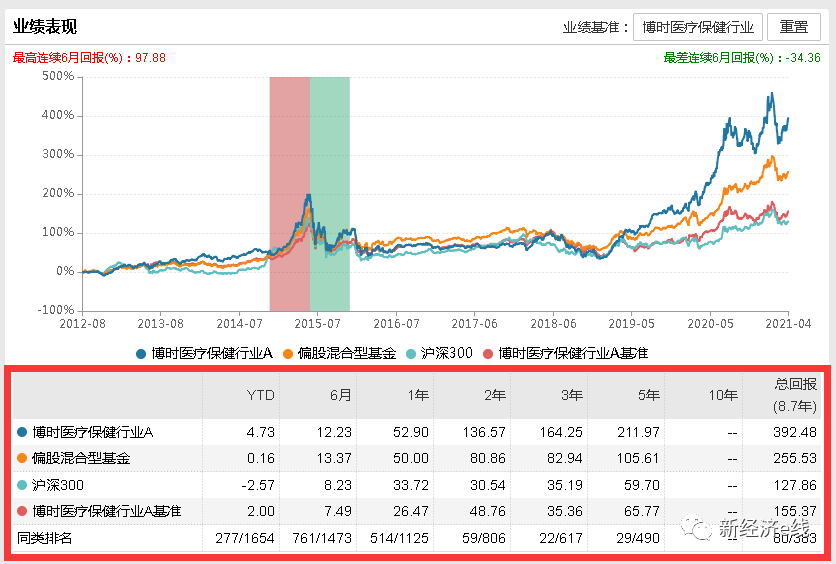
Task: Click the 2年 column header
Action: [495, 395]
